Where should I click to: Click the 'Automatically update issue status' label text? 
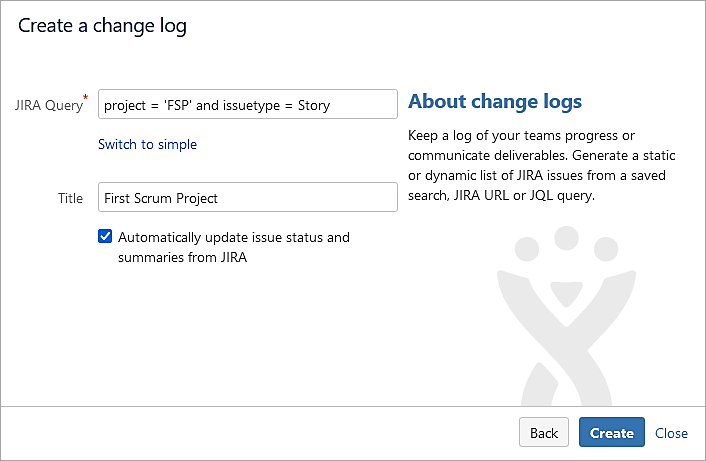click(x=233, y=238)
